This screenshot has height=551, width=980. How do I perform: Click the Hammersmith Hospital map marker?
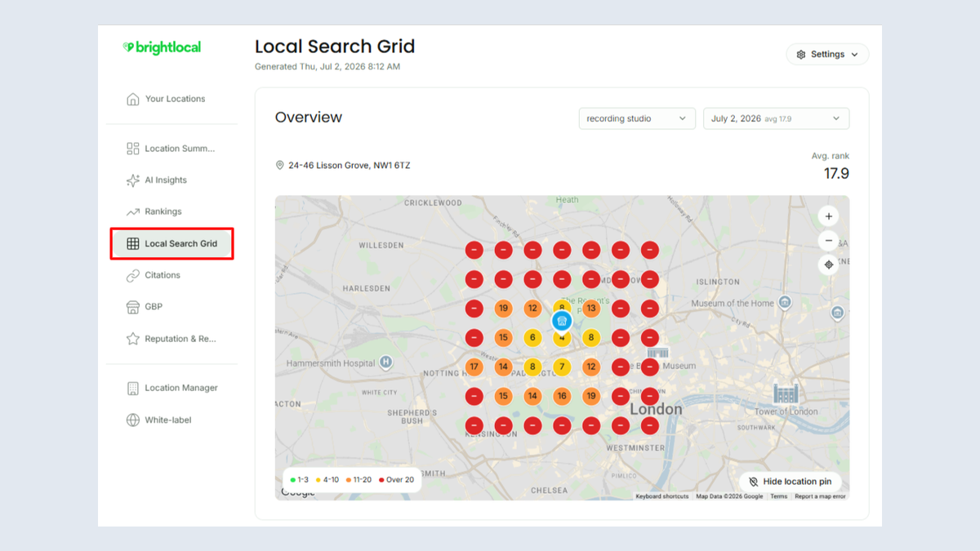(386, 362)
